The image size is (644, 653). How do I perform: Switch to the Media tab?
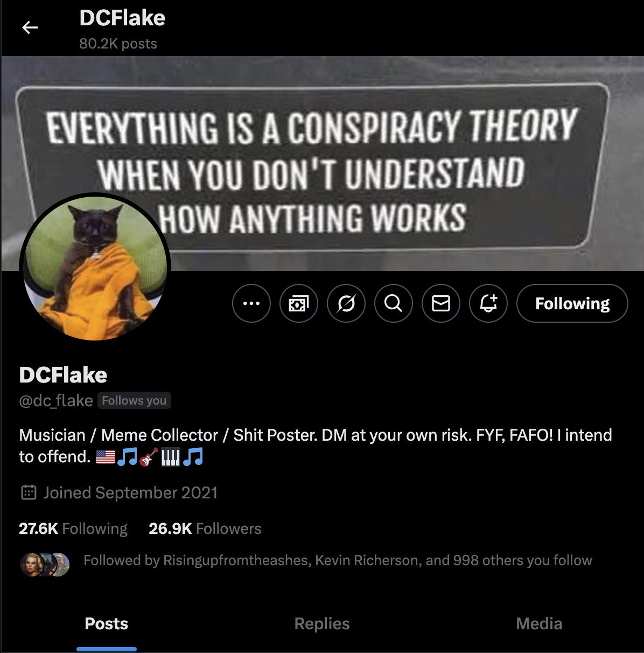539,624
